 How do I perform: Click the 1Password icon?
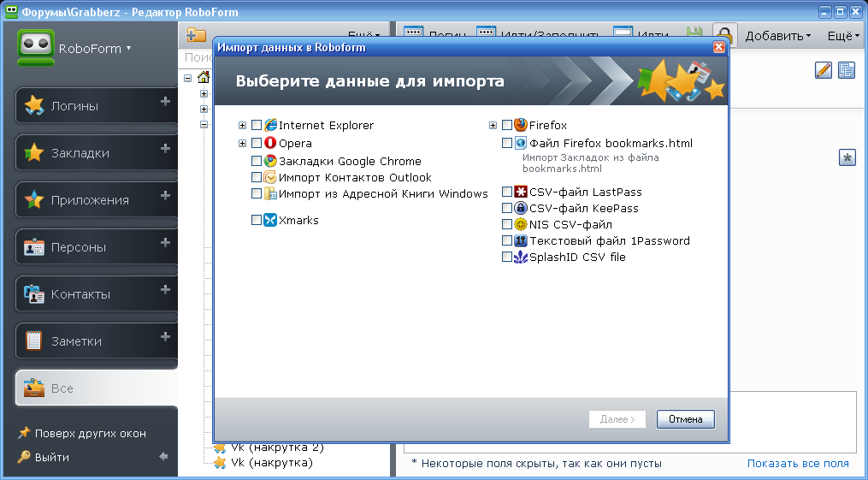coord(520,240)
